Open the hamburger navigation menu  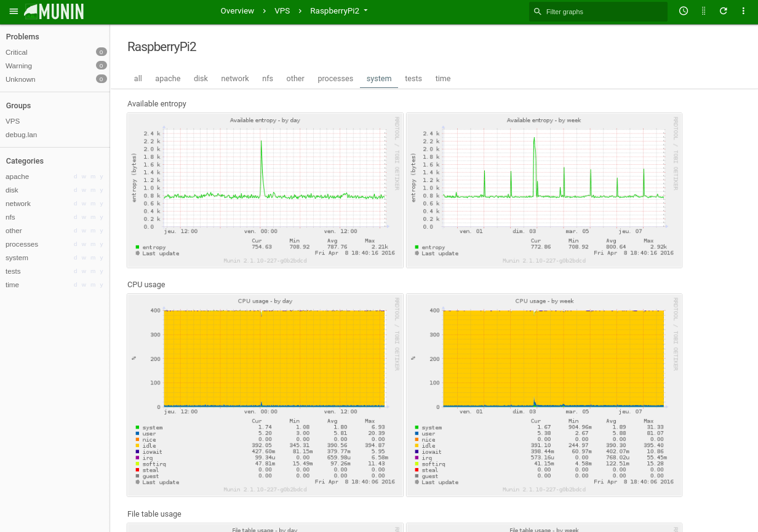point(14,11)
